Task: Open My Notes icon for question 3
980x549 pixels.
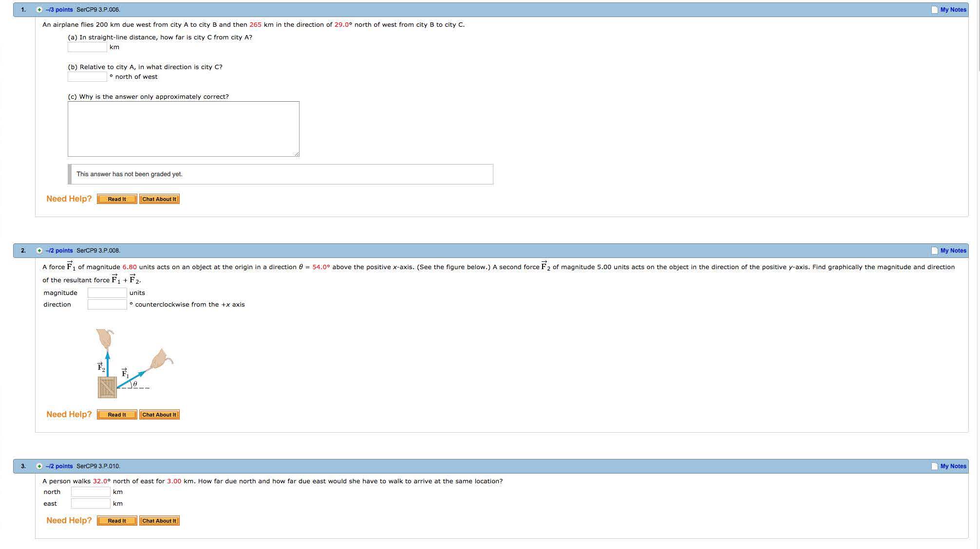Action: (934, 466)
